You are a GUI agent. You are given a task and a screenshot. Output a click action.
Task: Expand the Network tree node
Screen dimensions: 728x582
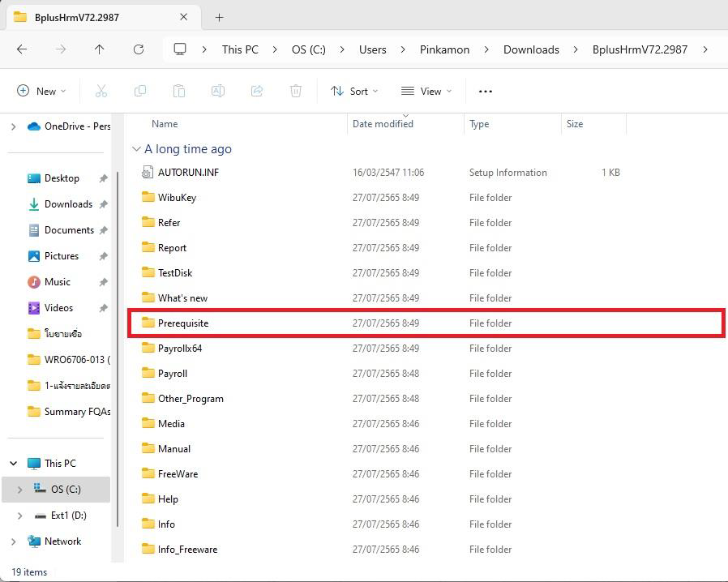(14, 541)
